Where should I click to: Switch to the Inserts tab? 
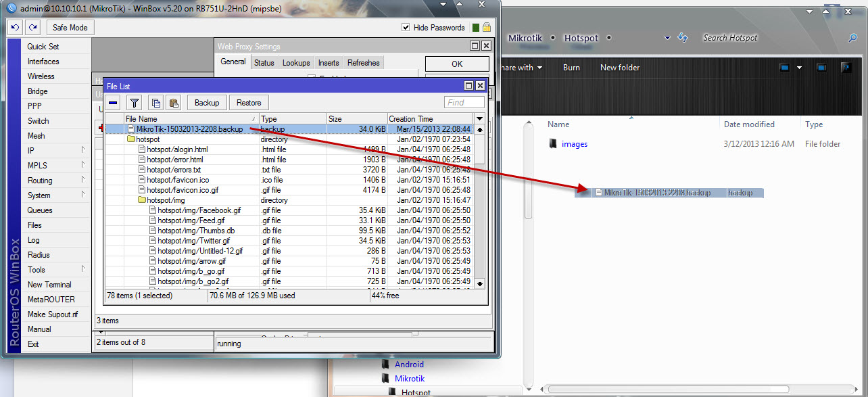329,63
